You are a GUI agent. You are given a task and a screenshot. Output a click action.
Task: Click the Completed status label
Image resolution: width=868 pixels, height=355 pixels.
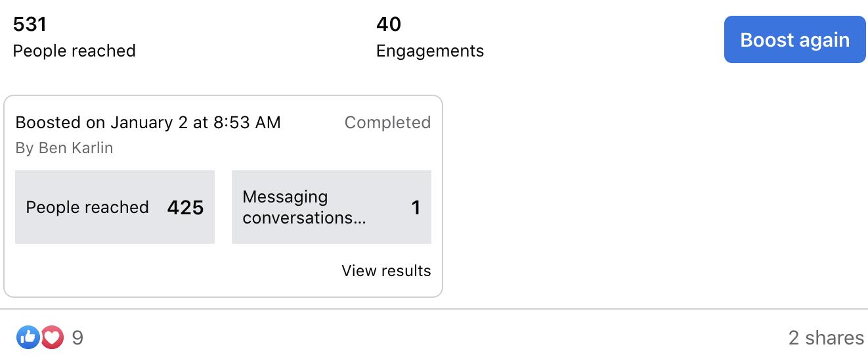[387, 122]
